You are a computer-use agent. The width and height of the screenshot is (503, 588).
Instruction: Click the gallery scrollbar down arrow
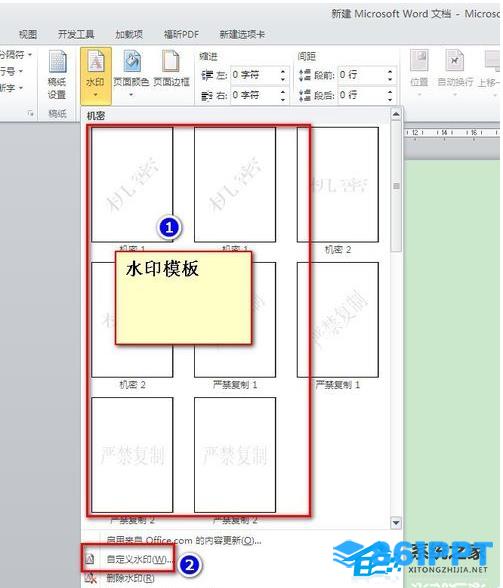(x=396, y=522)
